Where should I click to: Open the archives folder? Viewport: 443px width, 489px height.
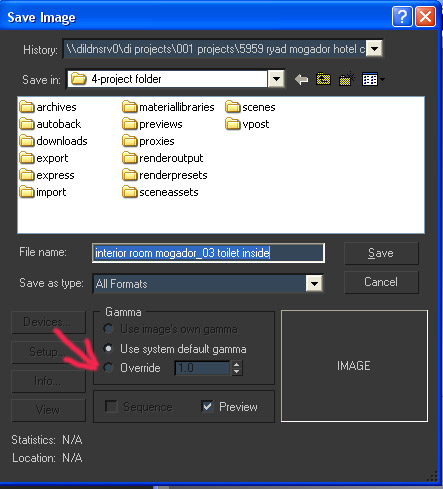click(x=48, y=107)
